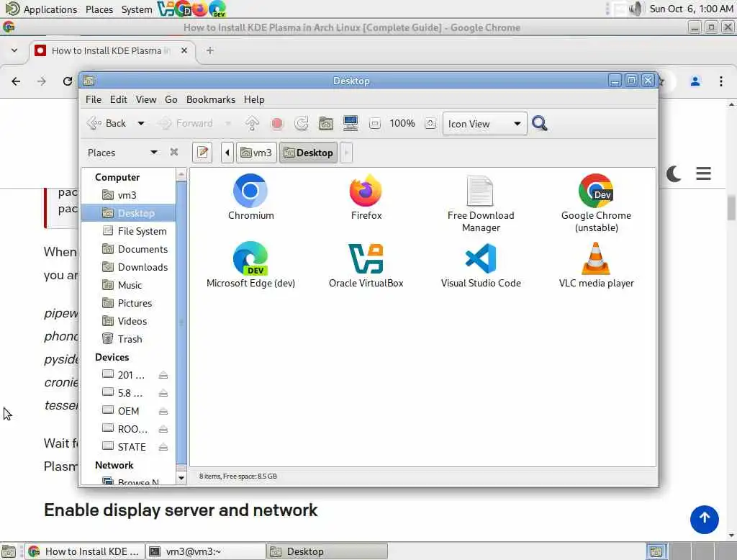Open the View menu
This screenshot has width=737, height=560.
[x=146, y=99]
